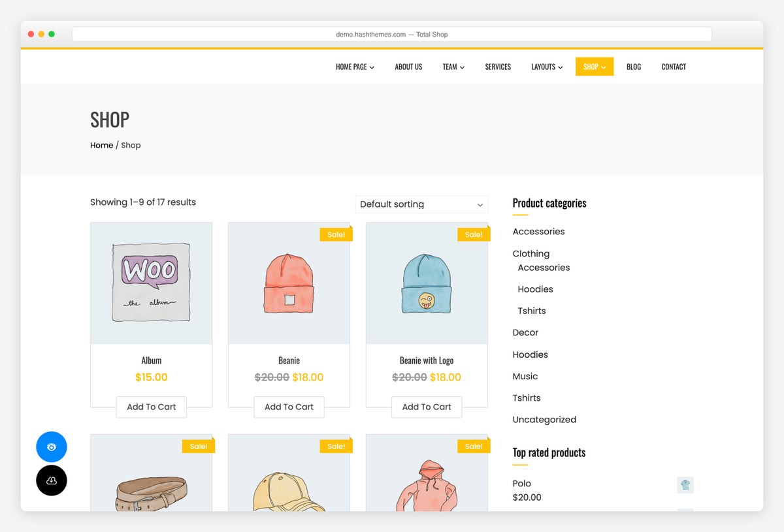Image resolution: width=784 pixels, height=532 pixels.
Task: Select top-level Tshirts category
Action: pos(527,398)
